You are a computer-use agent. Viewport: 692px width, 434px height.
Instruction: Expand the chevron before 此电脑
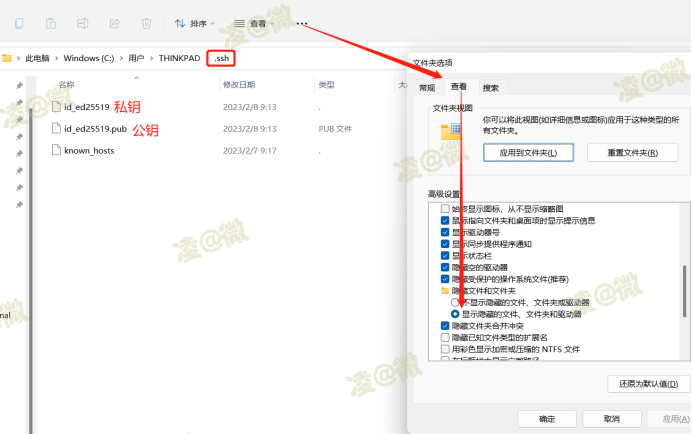pos(18,58)
